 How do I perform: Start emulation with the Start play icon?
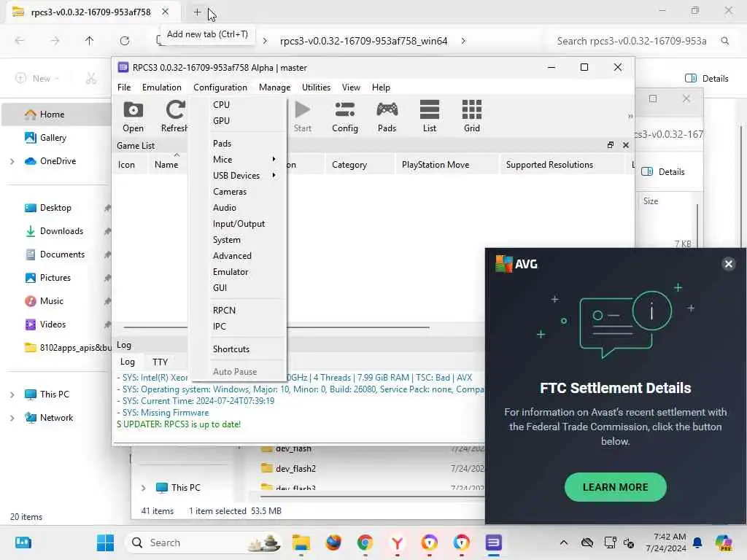[x=303, y=116]
